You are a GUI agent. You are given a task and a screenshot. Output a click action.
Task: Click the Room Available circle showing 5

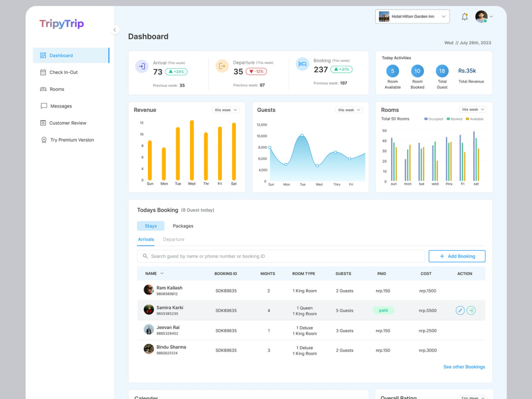(x=393, y=71)
